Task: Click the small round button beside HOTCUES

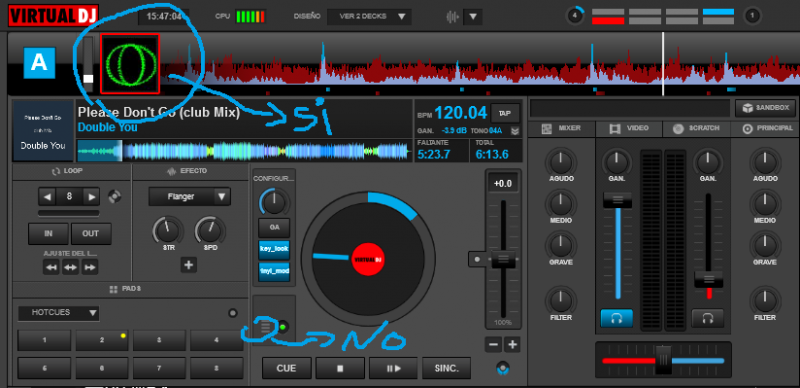Action: tap(233, 313)
